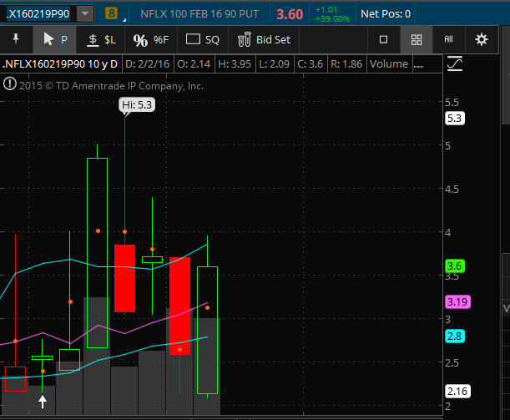
Task: Toggle the four-chart grid layout
Action: 417,39
